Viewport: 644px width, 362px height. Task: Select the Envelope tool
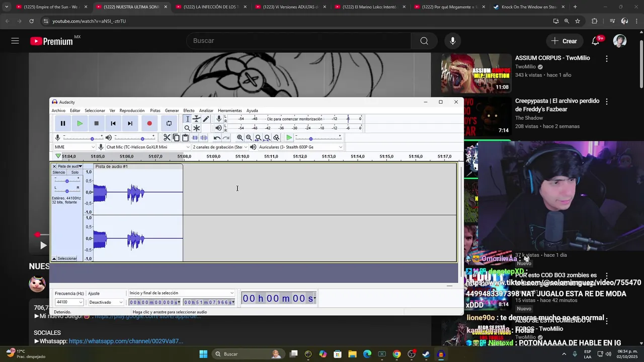(x=197, y=119)
